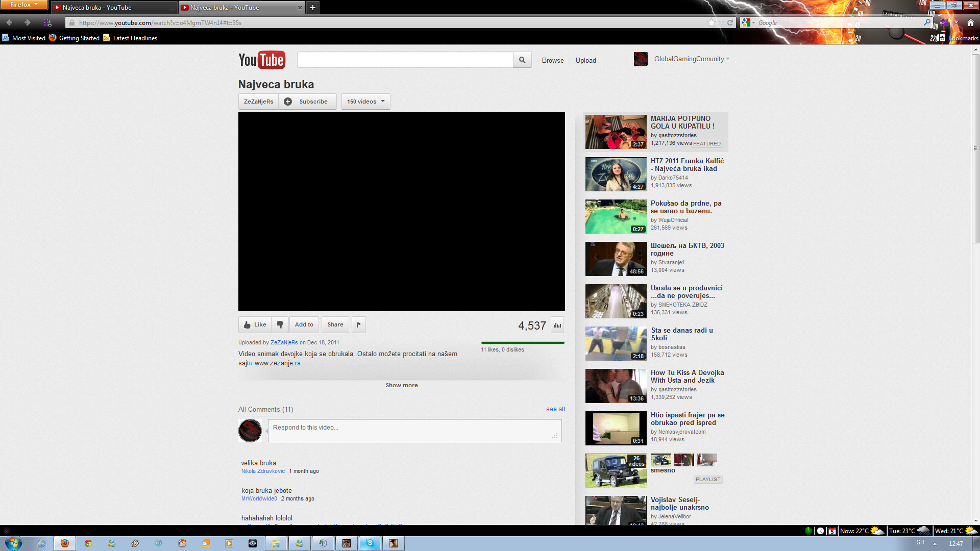Open Nikola Zdravkovic commenter profile
Image resolution: width=980 pixels, height=551 pixels.
[263, 471]
